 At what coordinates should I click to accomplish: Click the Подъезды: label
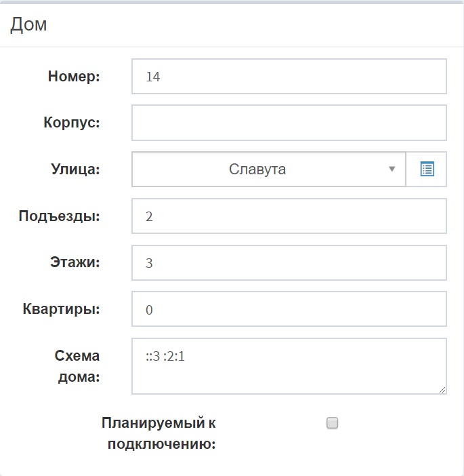[59, 216]
